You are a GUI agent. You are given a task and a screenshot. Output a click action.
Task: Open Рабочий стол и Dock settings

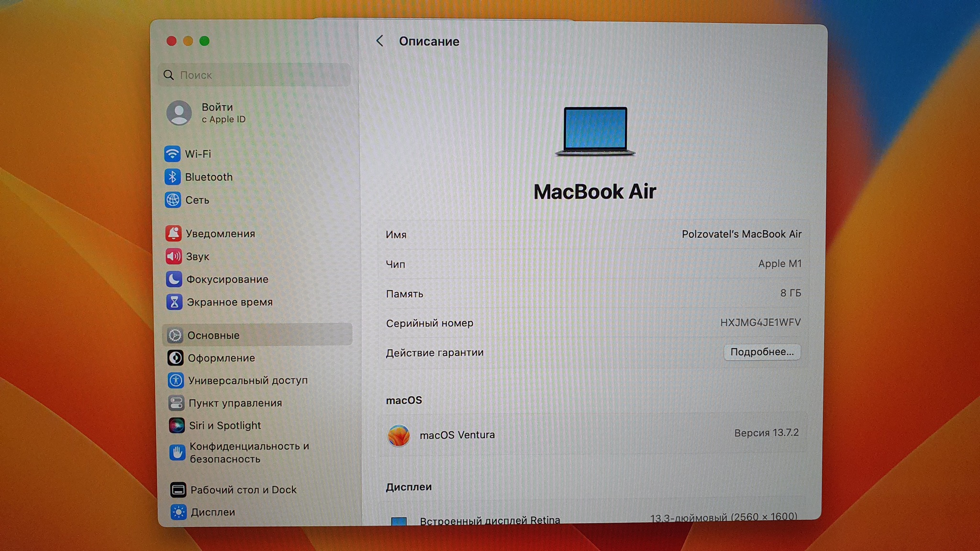(243, 490)
